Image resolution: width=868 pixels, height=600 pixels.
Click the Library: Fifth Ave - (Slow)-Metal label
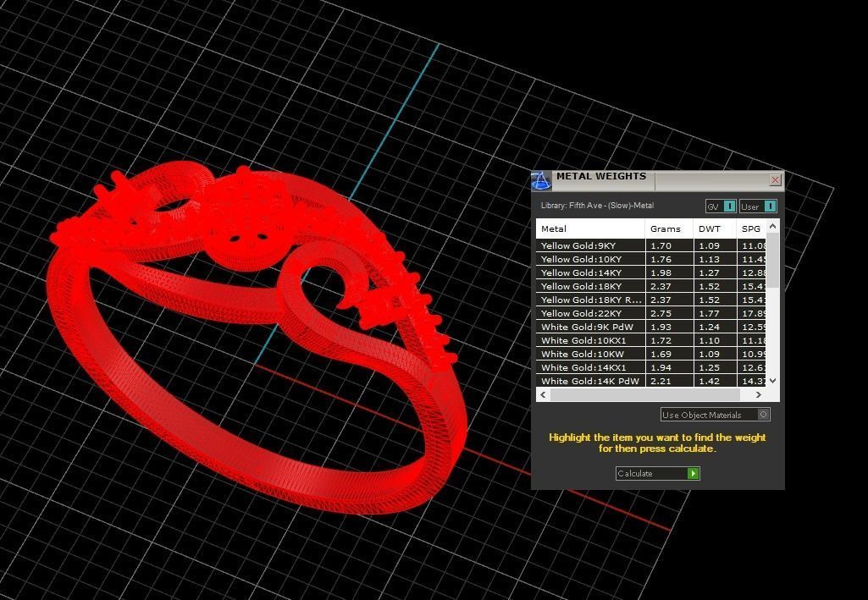coord(597,205)
